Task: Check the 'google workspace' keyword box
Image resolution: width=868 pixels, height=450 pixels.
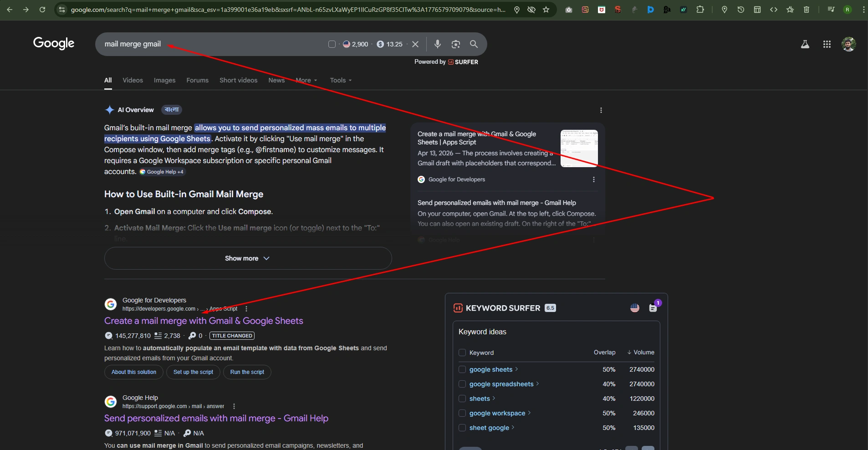Action: (x=462, y=413)
